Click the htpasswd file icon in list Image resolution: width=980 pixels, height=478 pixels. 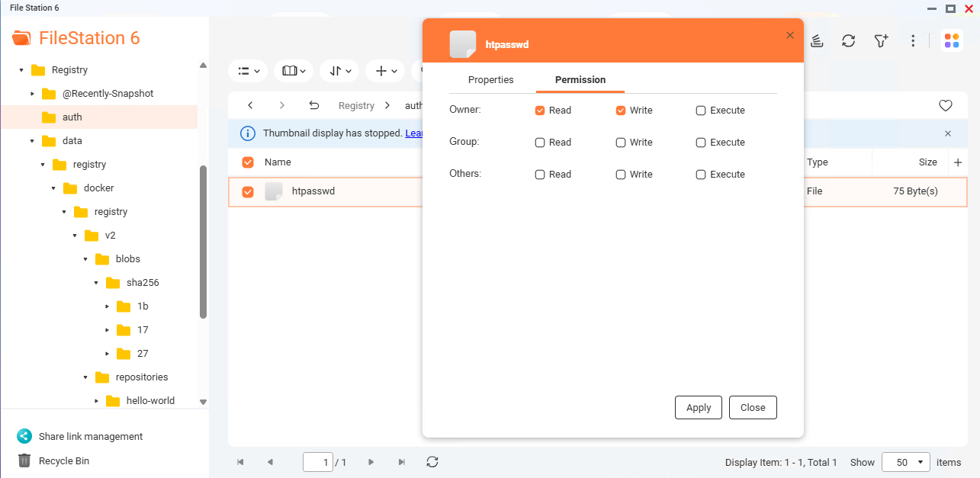[274, 191]
